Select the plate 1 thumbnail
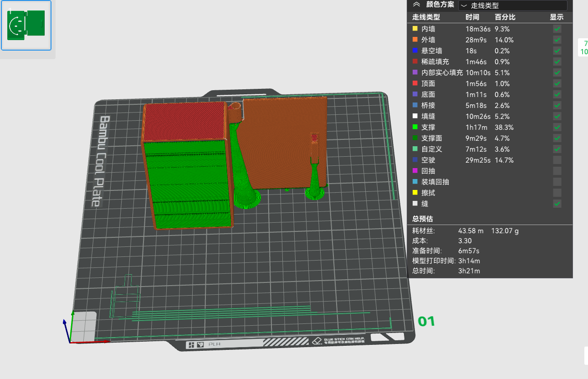The image size is (588, 379). click(x=26, y=25)
